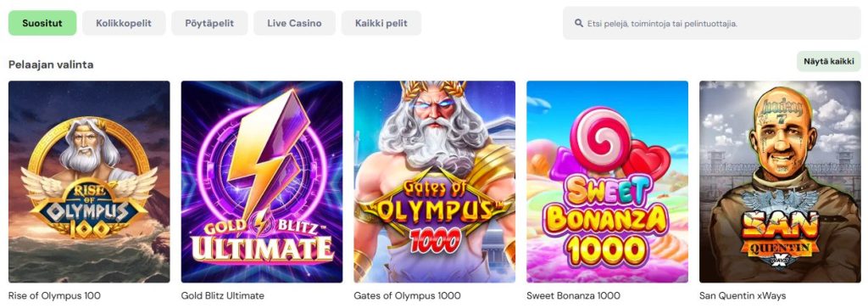Open the San Quentin xWays thumbnail
868x308 pixels.
point(780,182)
